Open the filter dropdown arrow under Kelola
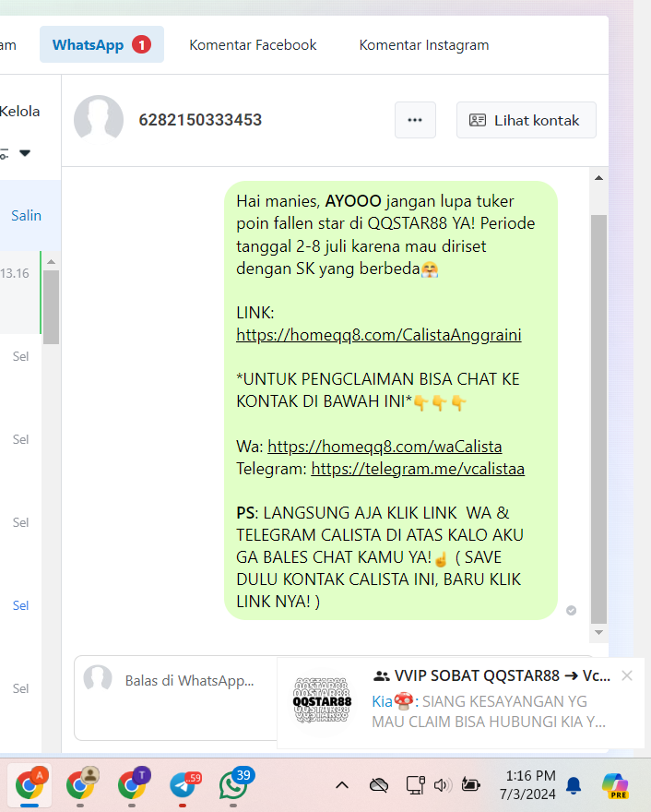Viewport: 651px width, 812px height. coord(25,153)
